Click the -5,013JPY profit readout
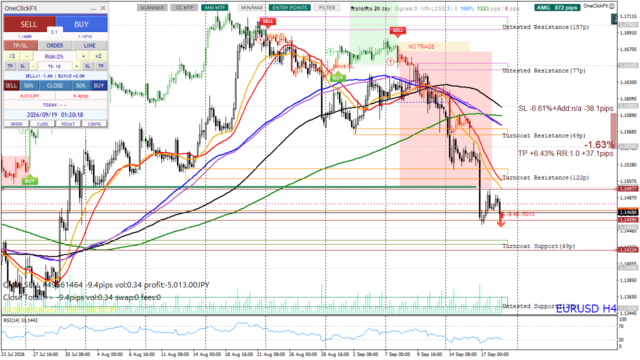The height and width of the screenshot is (360, 640). coord(29,96)
